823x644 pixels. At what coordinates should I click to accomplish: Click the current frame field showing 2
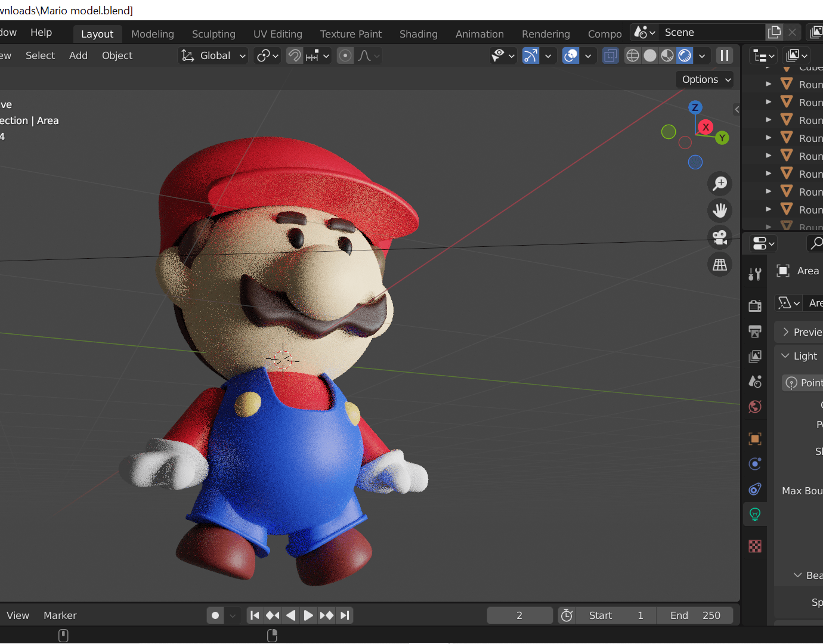point(519,615)
